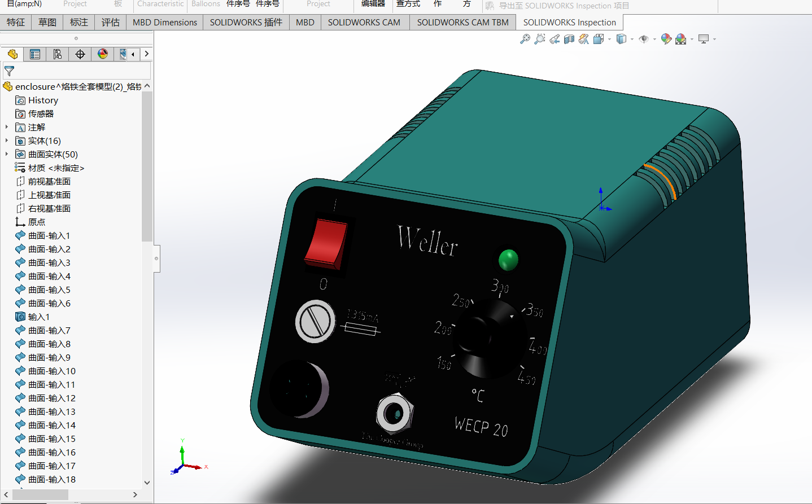
Task: Click the feature tree filter funnel icon
Action: pyautogui.click(x=9, y=71)
